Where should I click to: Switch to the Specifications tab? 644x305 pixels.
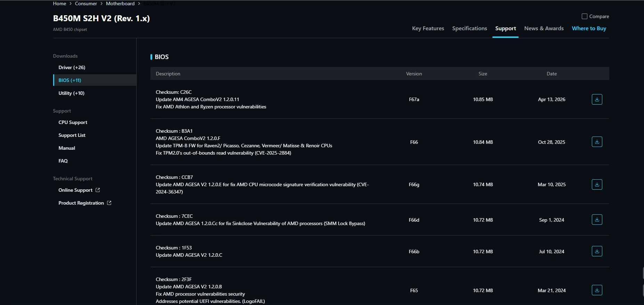470,28
